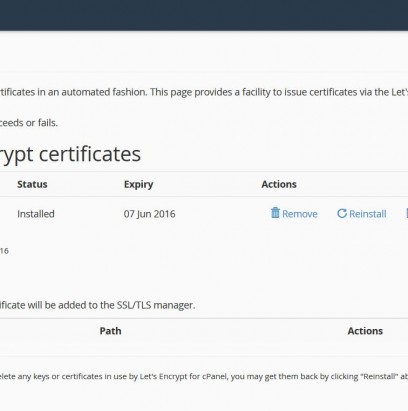This screenshot has width=408, height=411.
Task: Click the small '16' text below Installed row
Action: click(4, 251)
